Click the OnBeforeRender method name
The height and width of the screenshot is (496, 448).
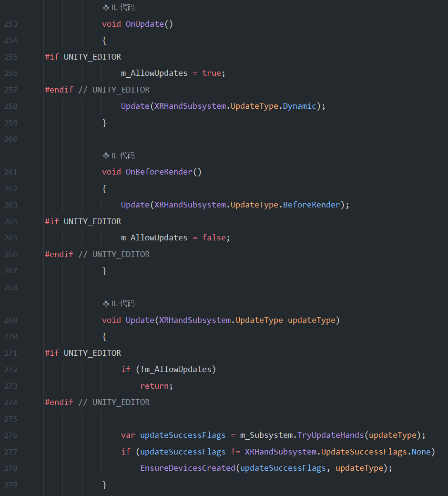coord(159,172)
